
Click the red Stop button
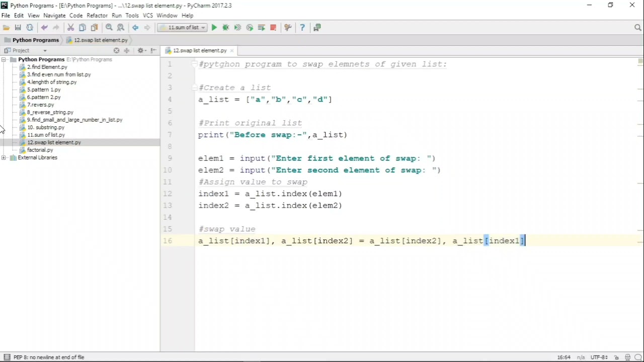273,28
